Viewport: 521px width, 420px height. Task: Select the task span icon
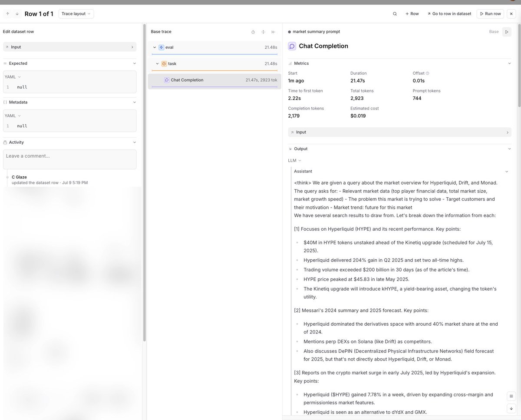164,63
